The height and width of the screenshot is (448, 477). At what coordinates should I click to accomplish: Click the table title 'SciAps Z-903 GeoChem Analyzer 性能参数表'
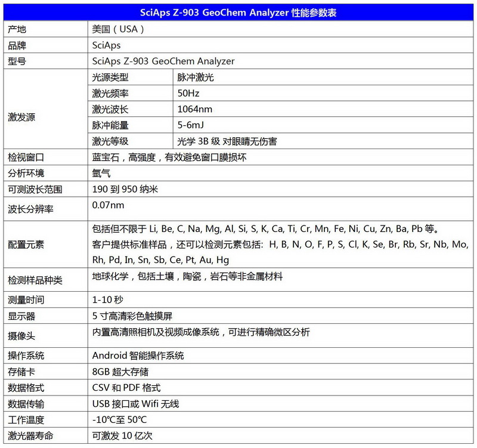coord(238,13)
